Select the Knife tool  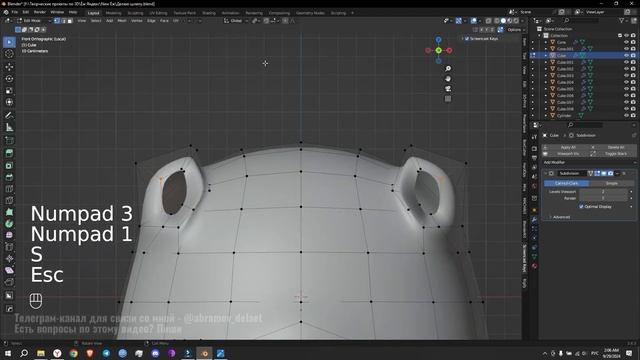coord(9,200)
